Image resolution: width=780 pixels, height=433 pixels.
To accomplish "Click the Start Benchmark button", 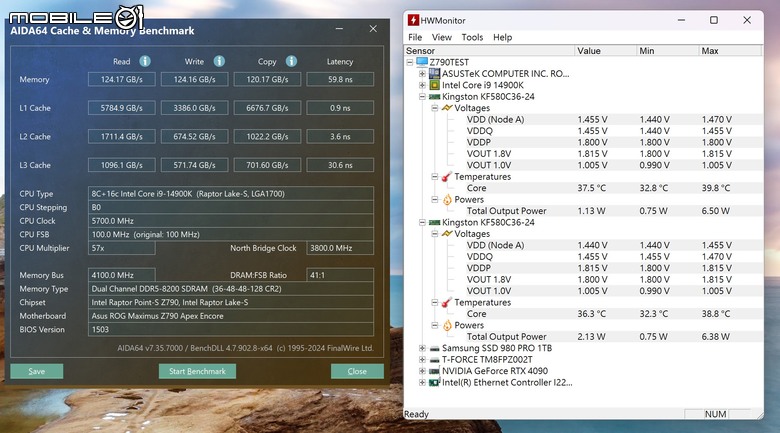I will coord(197,371).
